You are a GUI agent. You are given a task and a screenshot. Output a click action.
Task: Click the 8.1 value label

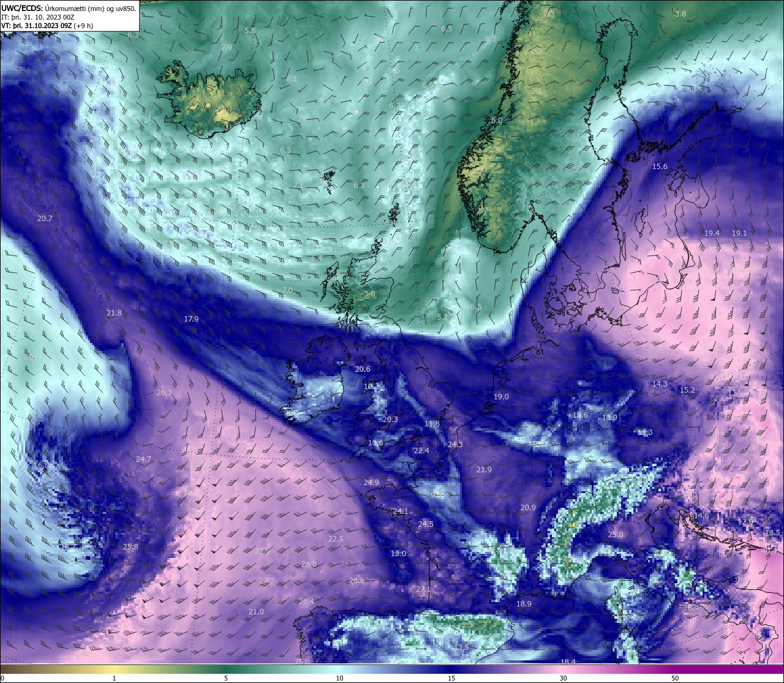[292, 78]
